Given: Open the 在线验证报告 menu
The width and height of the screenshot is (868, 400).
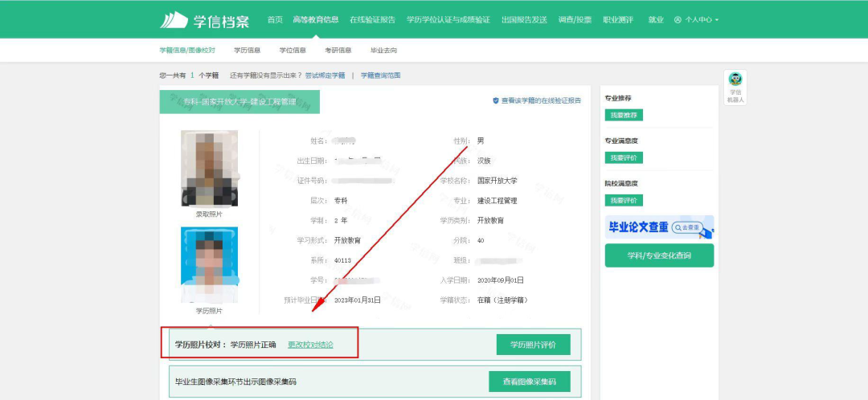Looking at the screenshot, I should [x=373, y=19].
